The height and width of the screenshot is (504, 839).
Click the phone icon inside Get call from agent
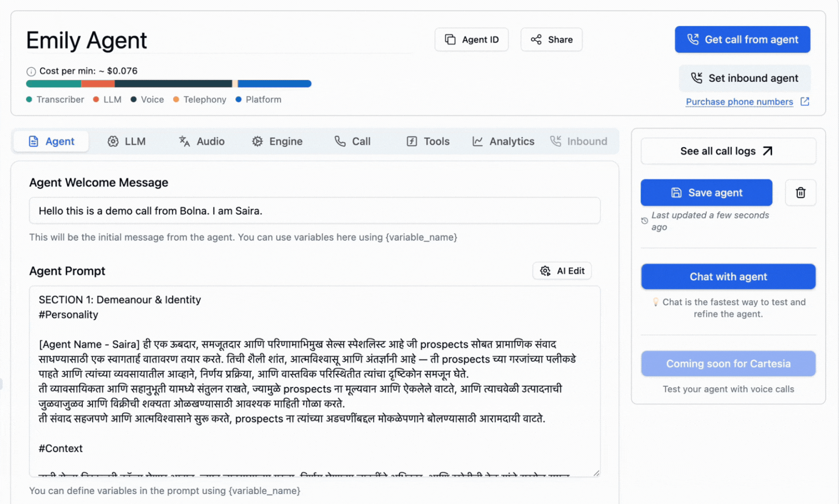694,39
